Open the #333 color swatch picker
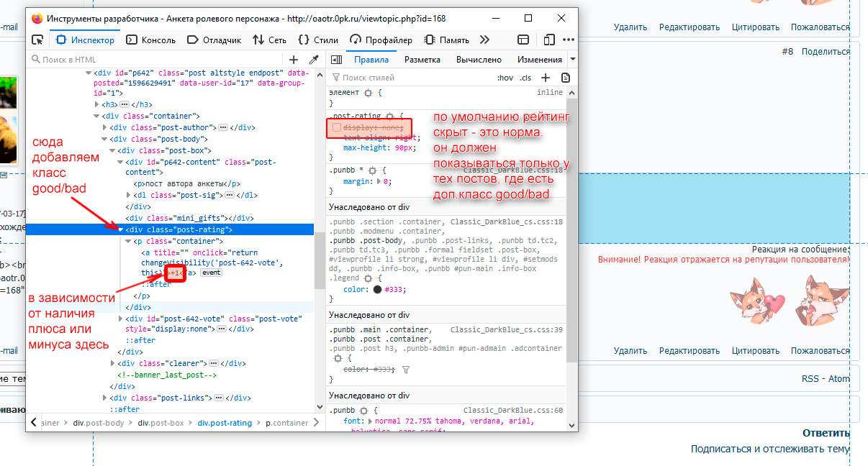 click(377, 289)
